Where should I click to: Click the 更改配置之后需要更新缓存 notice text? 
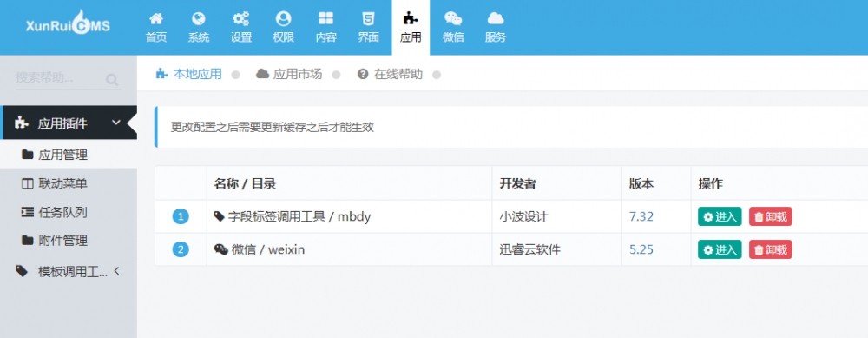click(273, 128)
